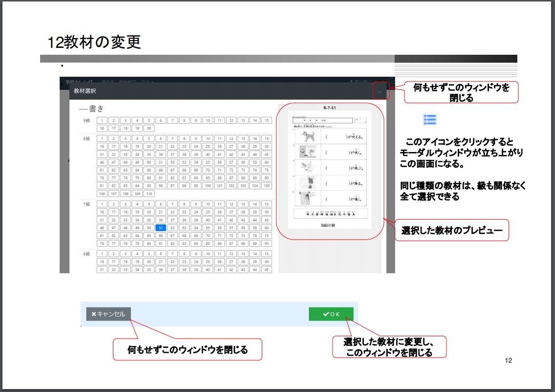Pick material 1 in the 6級 section

(x=102, y=254)
